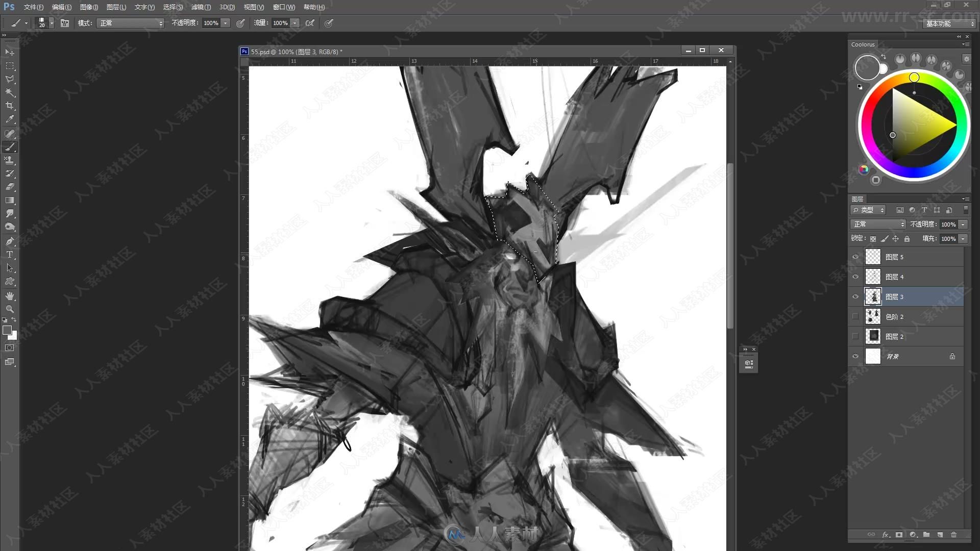Select the Type tool
The width and height of the screenshot is (980, 551).
pos(10,255)
